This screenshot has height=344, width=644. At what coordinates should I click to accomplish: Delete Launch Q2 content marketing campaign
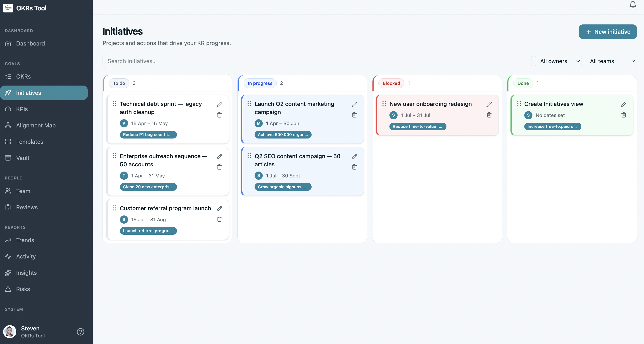pyautogui.click(x=354, y=115)
